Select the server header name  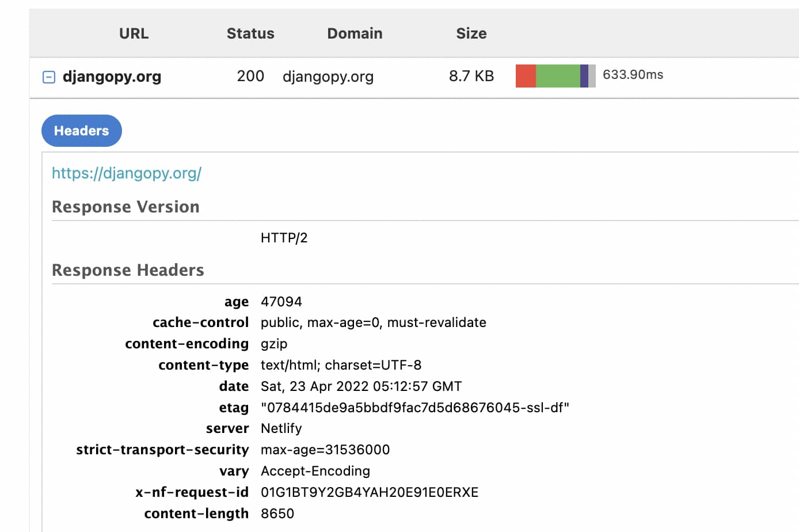point(227,428)
